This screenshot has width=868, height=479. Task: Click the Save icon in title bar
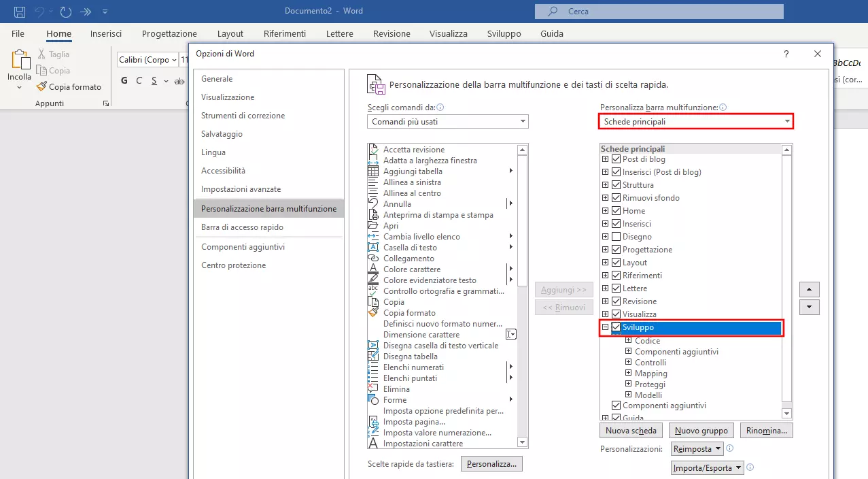20,12
